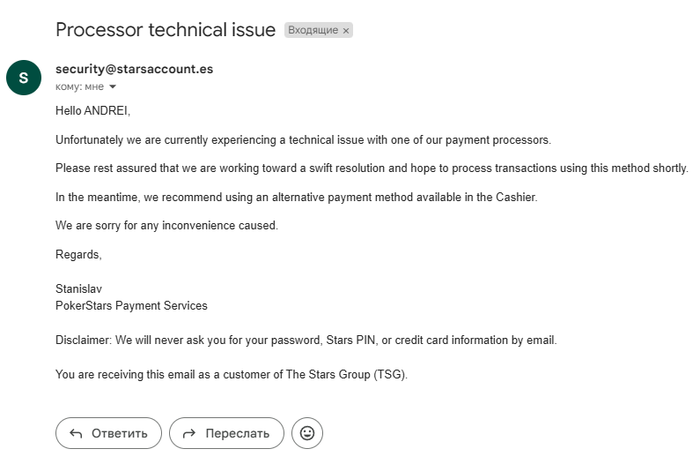Image resolution: width=700 pixels, height=464 pixels.
Task: Click the name 'Stanislav' in signature
Action: (x=79, y=289)
